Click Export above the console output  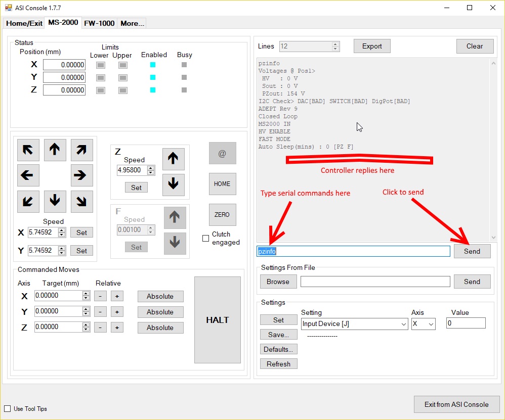[x=372, y=46]
